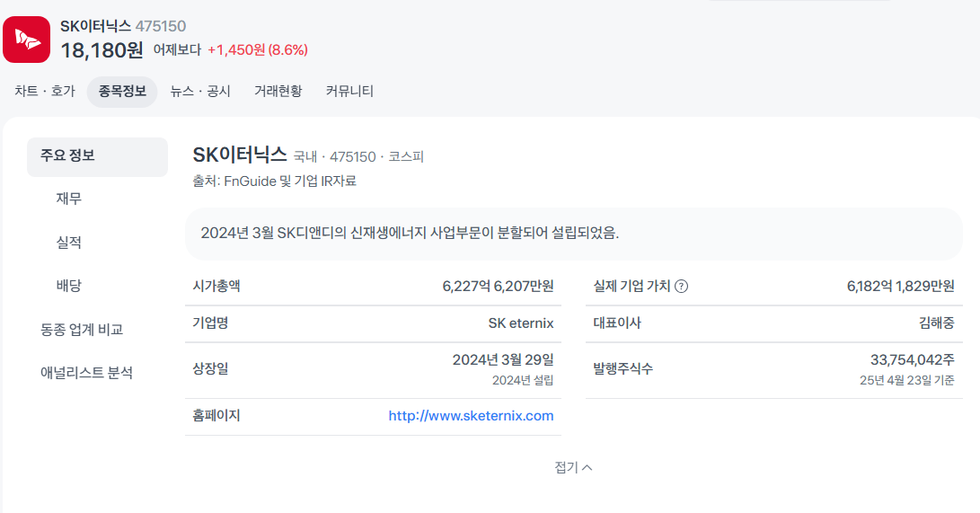Click the 시가총액 value 6,227억 6,207만원
Viewport: 980px width, 513px height.
(499, 287)
